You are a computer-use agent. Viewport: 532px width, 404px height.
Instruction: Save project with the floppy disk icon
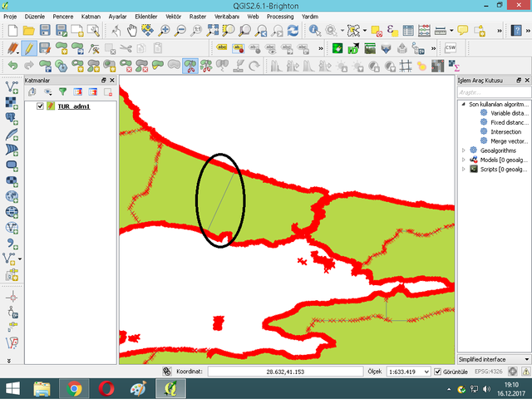click(45, 31)
